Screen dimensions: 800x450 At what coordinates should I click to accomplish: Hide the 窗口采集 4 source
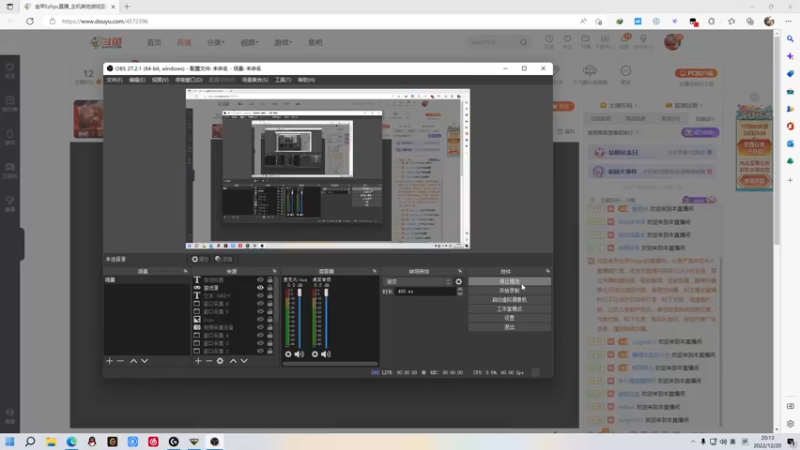260,335
